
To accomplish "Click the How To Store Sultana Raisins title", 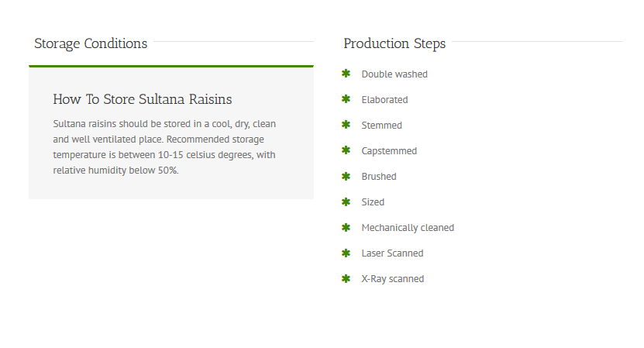I will coord(143,99).
